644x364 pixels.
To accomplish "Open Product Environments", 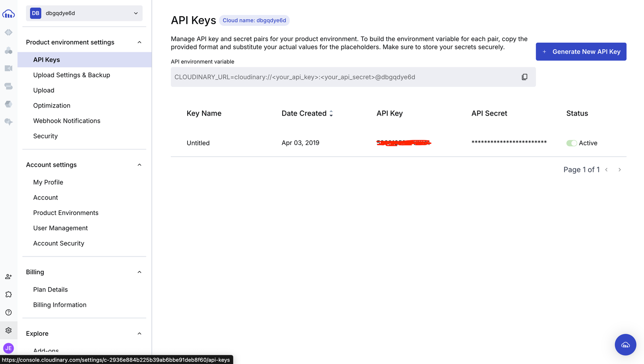I will [x=66, y=213].
